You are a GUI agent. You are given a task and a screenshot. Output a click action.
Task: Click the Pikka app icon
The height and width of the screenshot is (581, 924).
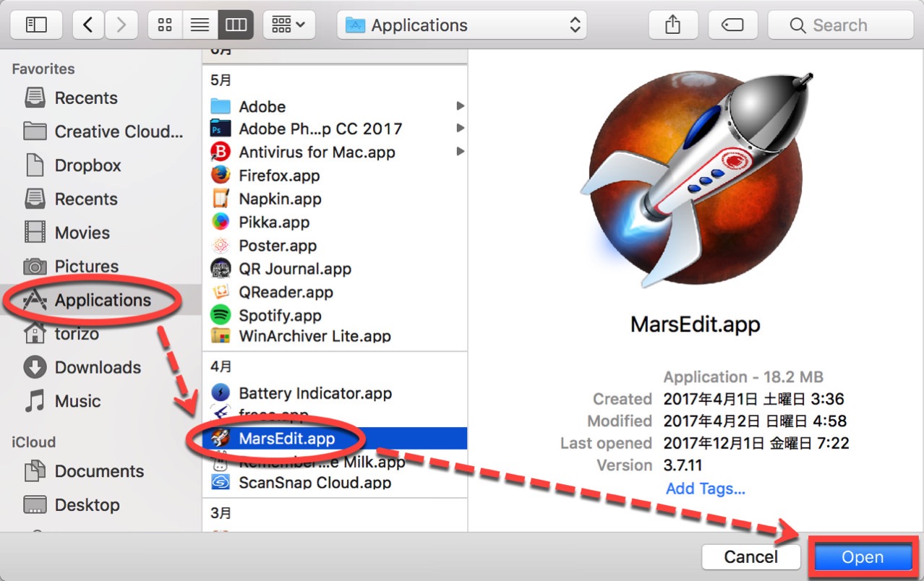coord(221,222)
